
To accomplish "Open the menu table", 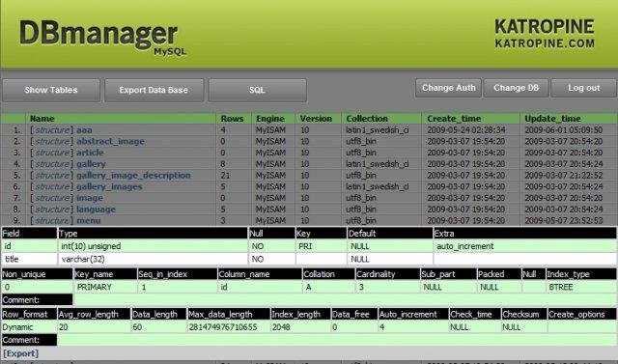I will coord(88,220).
